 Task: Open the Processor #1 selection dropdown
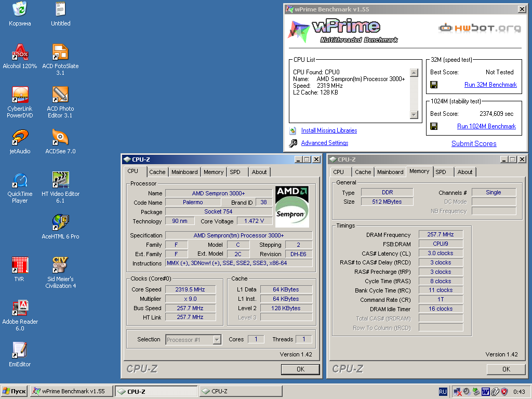193,340
